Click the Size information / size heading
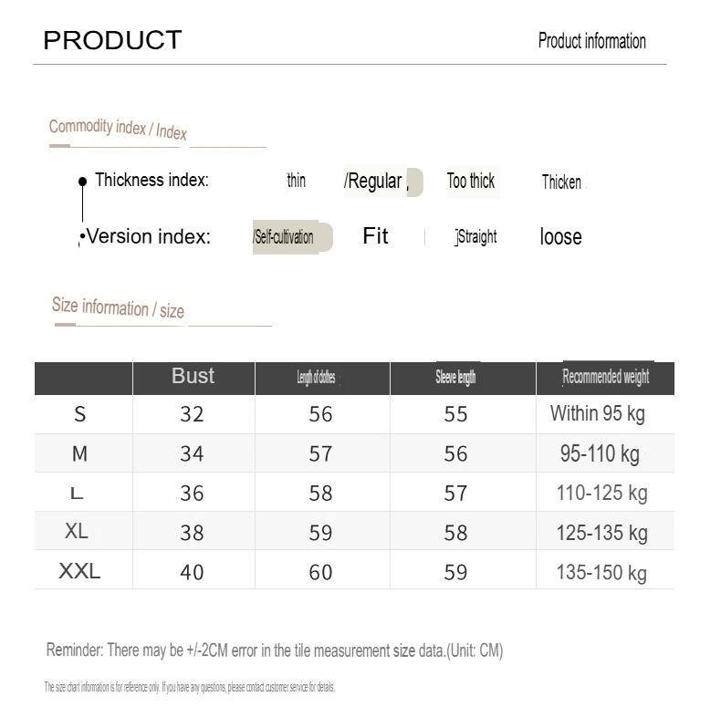The height and width of the screenshot is (728, 721). tap(118, 307)
